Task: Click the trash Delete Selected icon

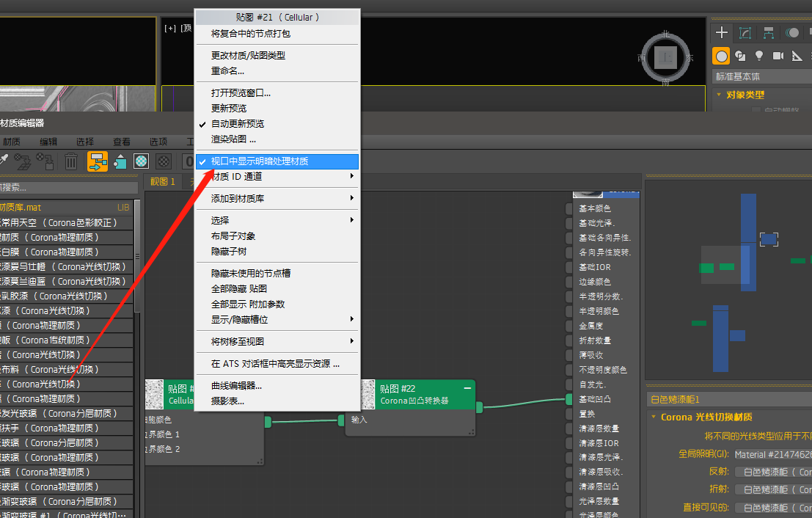Action: click(71, 161)
